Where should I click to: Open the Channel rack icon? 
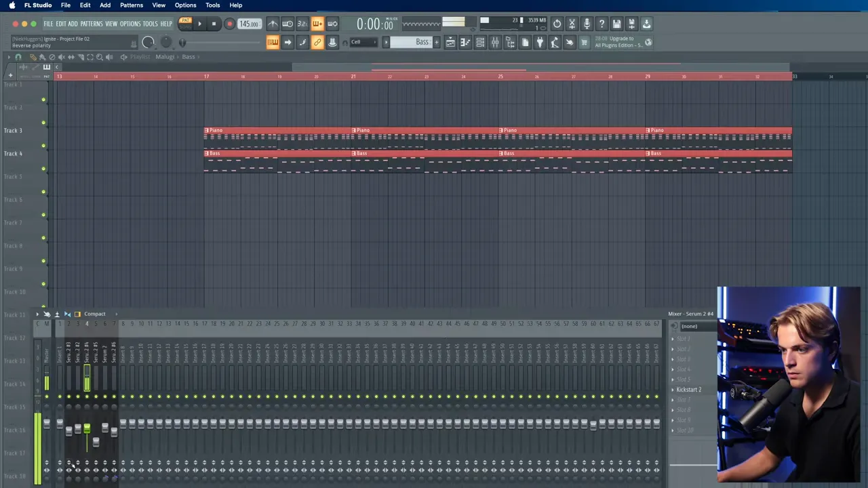pos(480,43)
